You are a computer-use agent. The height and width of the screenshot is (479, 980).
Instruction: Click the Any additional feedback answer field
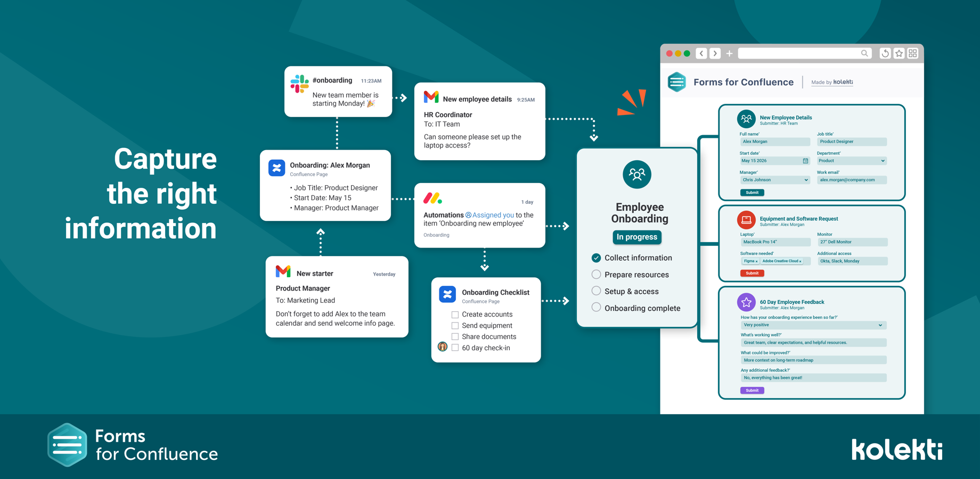[813, 378]
